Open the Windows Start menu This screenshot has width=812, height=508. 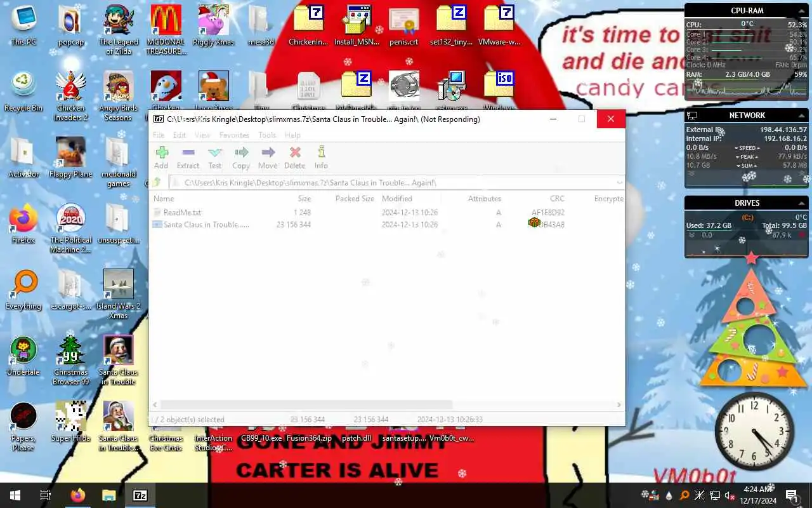(x=15, y=495)
